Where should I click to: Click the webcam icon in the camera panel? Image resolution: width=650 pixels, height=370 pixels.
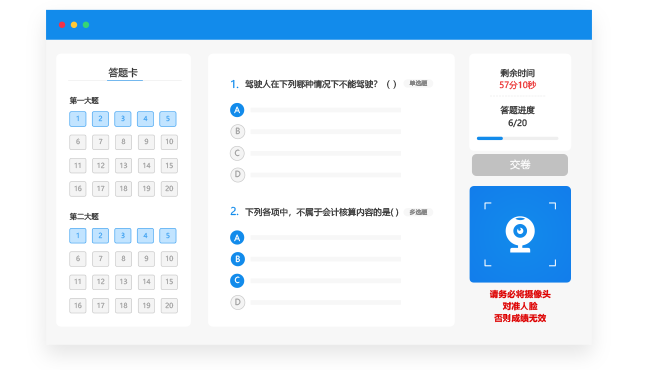520,234
